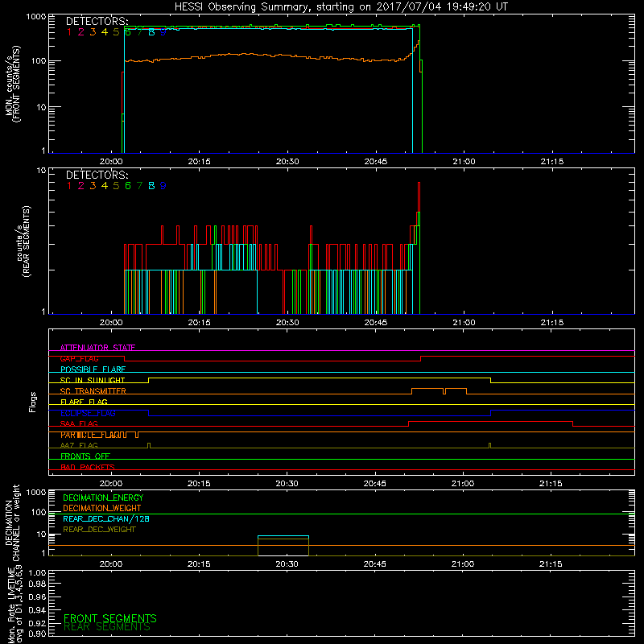This screenshot has height=644, width=644.
Task: Click the BAD_PACKETS flag label
Action: [88, 467]
